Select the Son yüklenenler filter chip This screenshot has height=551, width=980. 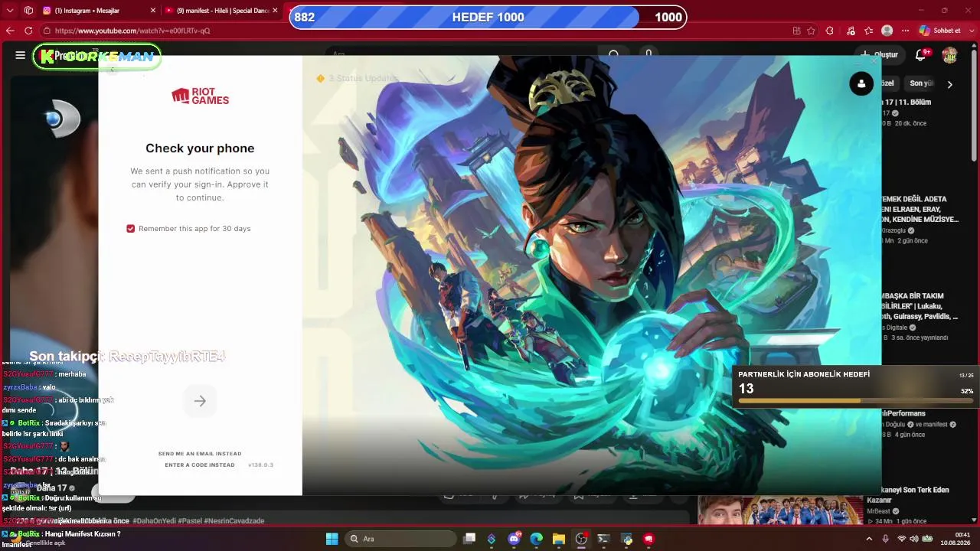click(x=921, y=83)
